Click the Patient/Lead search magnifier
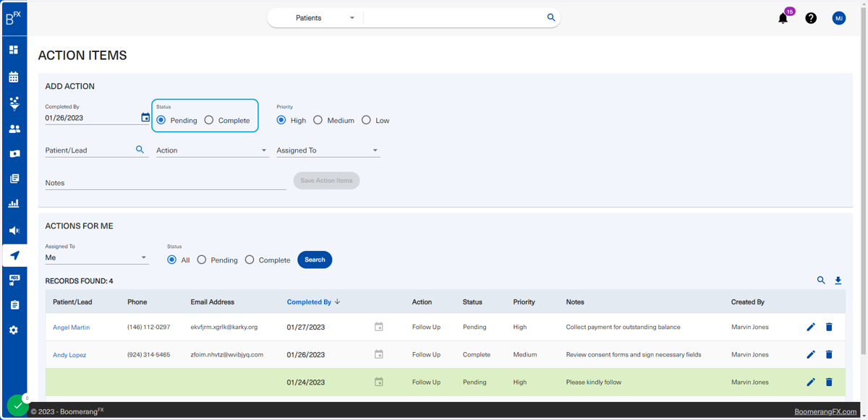The image size is (868, 420). tap(140, 150)
